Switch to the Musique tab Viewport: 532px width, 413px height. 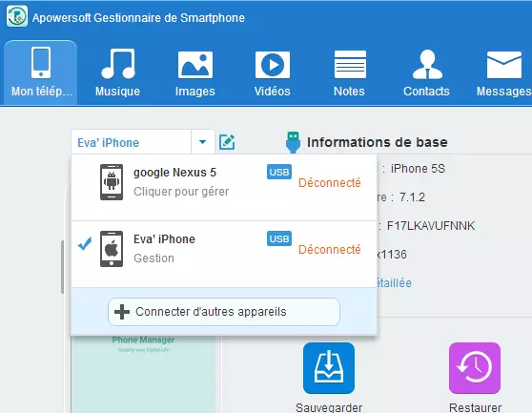(117, 72)
